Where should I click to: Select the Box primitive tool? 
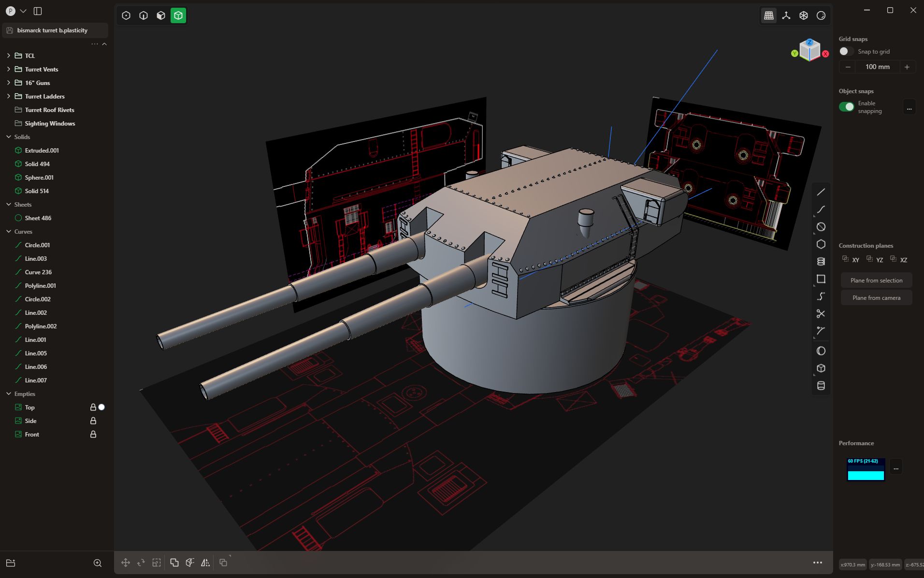[x=821, y=368]
